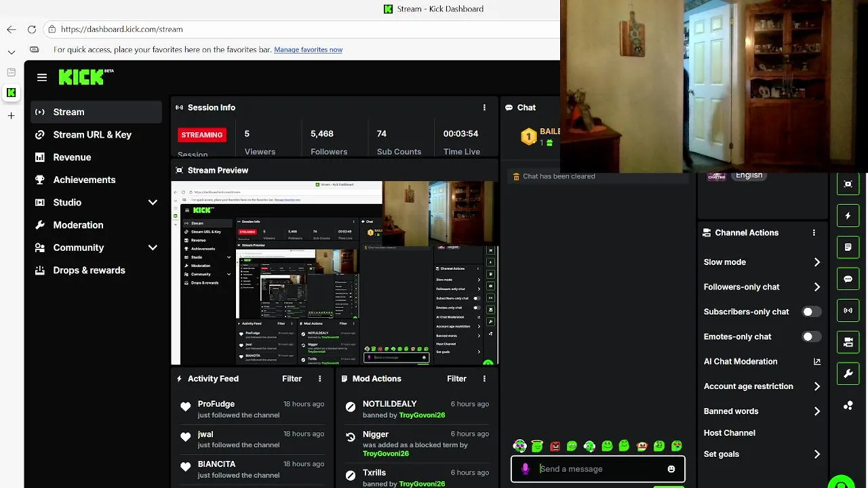This screenshot has height=488, width=868.
Task: Click TroyGovoni26 in the NOTLILDEALY ban entry
Action: point(422,415)
